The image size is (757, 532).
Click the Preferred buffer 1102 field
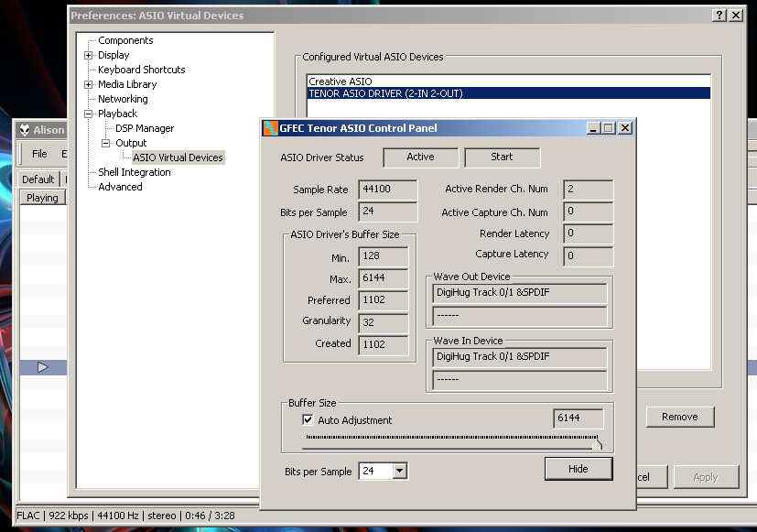[x=384, y=299]
